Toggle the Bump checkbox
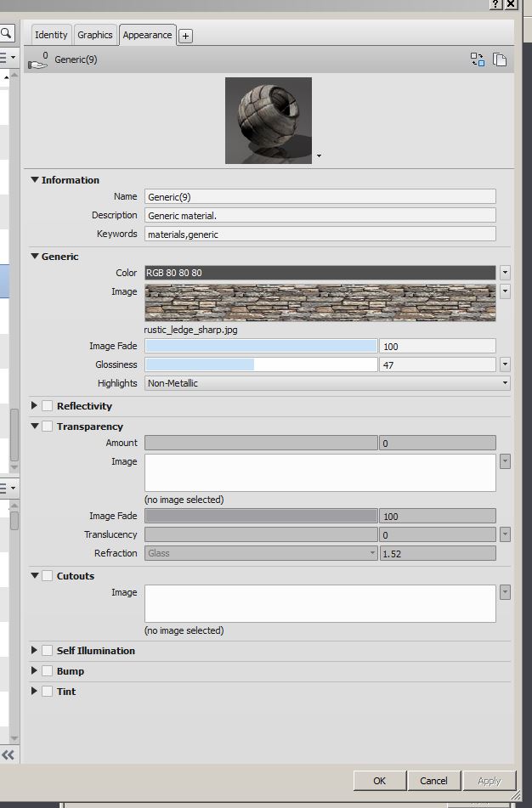 (48, 671)
